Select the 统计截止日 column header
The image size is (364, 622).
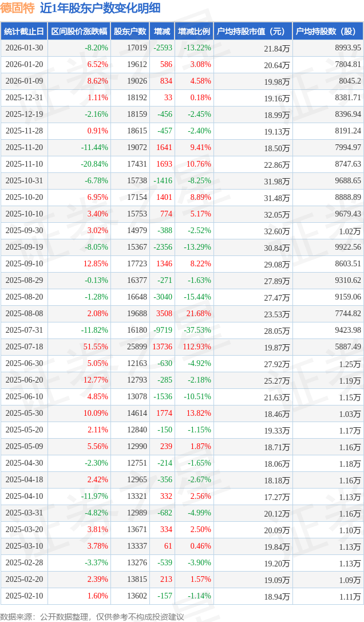tap(24, 32)
